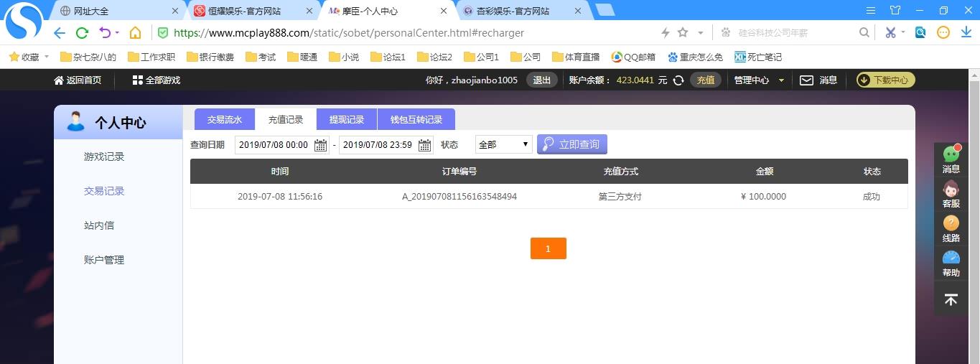
Task: Expand the screenshot tool dropdown arrow
Action: click(x=903, y=32)
